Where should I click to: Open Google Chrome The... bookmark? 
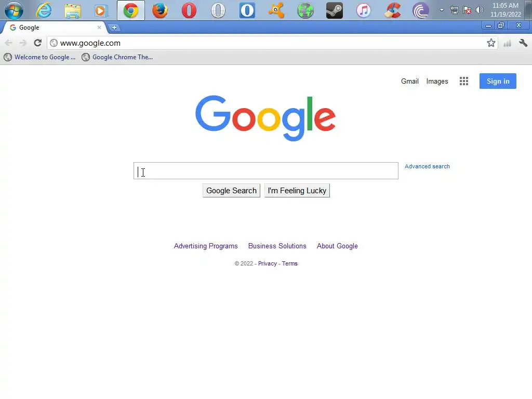(x=117, y=57)
